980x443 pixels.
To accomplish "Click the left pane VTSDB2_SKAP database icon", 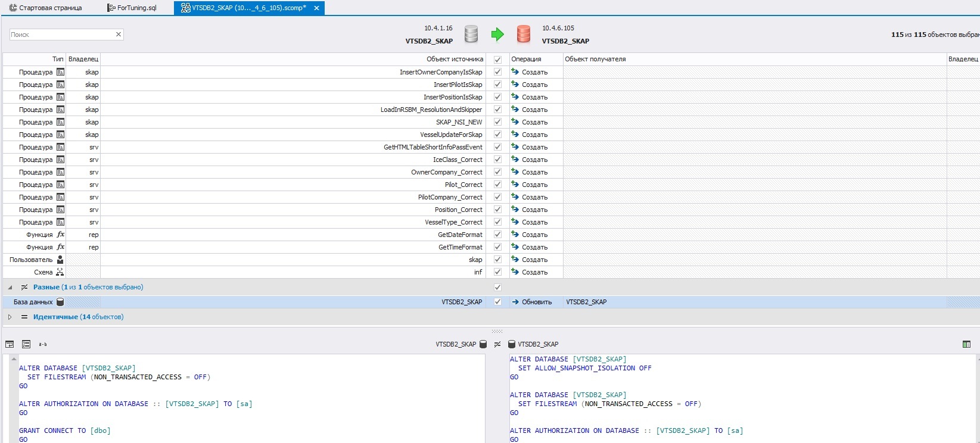I will pos(483,344).
